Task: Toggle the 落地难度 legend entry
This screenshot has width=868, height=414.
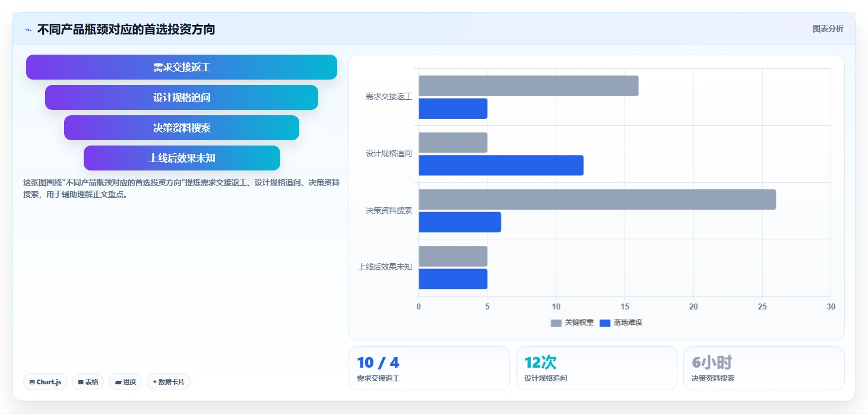Action: (621, 323)
